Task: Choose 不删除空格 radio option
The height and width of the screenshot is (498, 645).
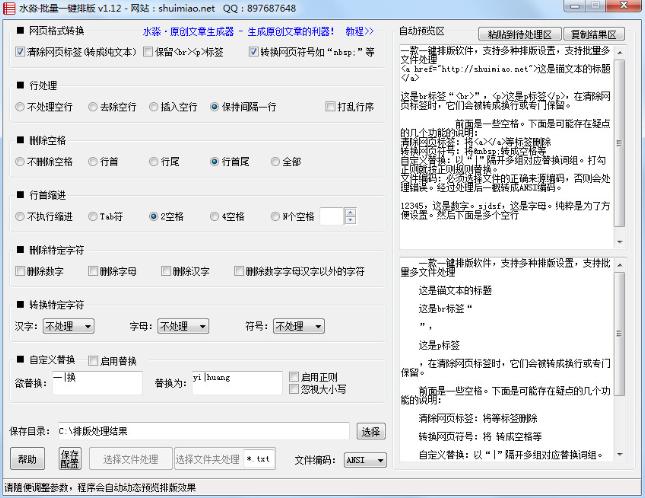Action: pos(22,161)
